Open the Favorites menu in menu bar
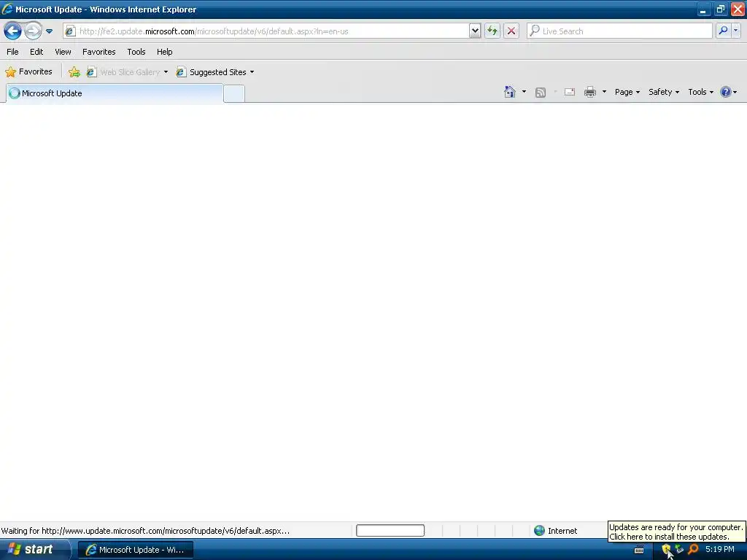This screenshot has height=560, width=747. pos(98,52)
